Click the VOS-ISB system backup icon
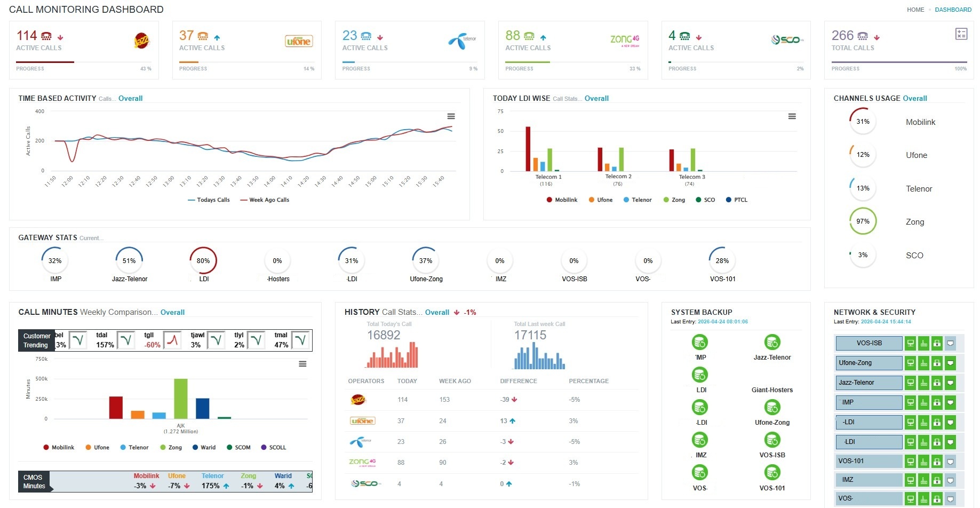The width and height of the screenshot is (980, 508). [x=772, y=440]
